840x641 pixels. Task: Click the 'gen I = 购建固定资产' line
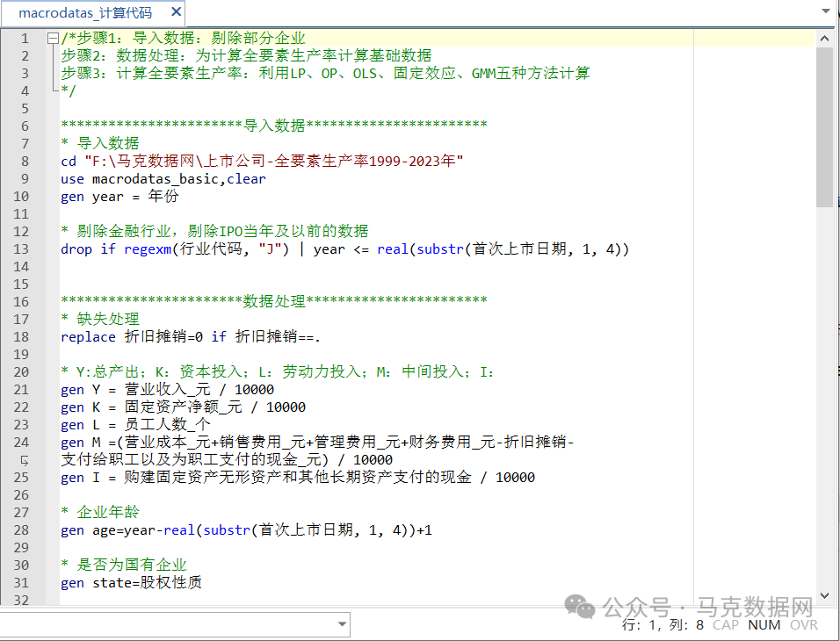point(298,478)
